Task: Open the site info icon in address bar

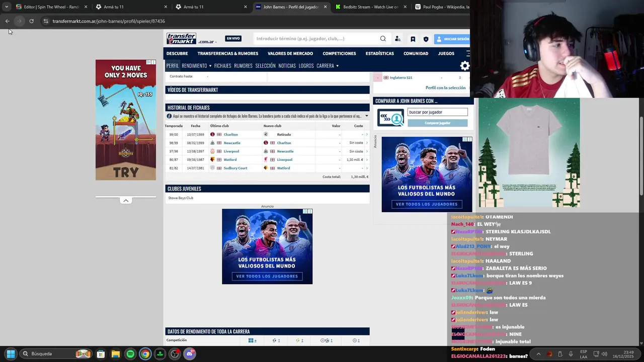Action: pyautogui.click(x=46, y=21)
